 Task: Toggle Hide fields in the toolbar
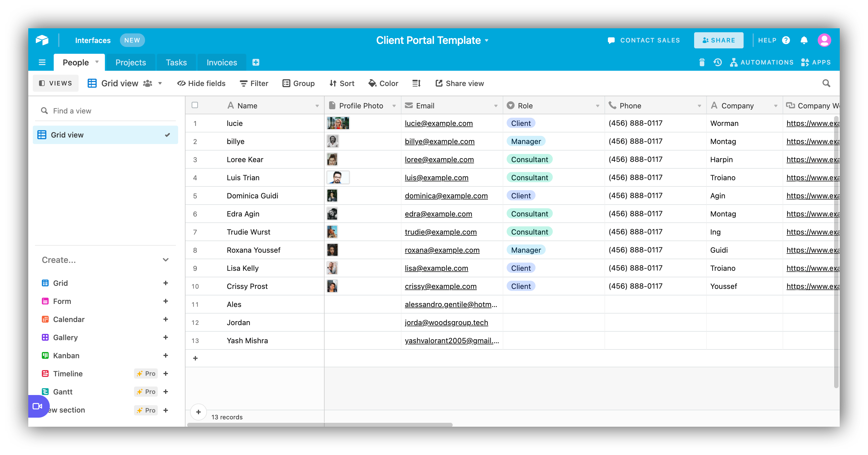[201, 83]
